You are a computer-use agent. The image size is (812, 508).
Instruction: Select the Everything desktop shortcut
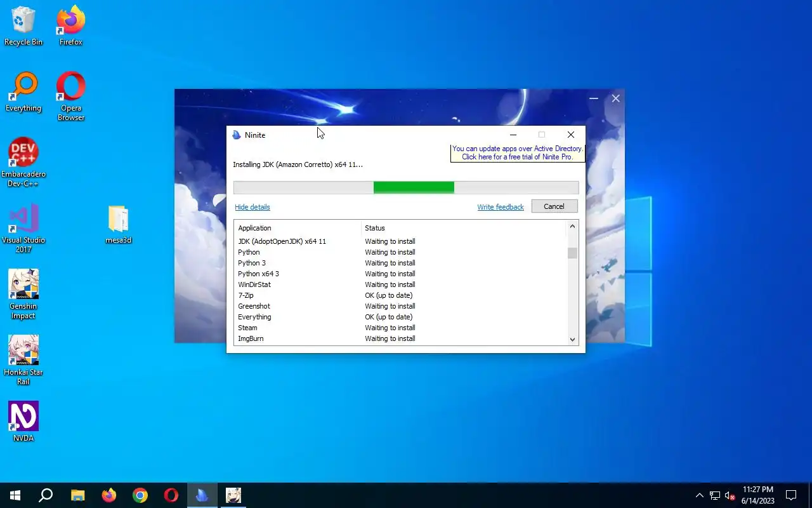click(23, 92)
